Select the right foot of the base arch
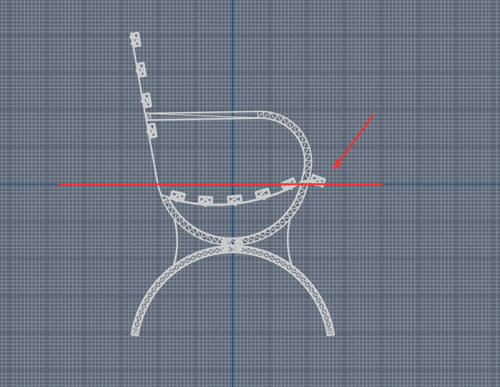 [x=331, y=332]
